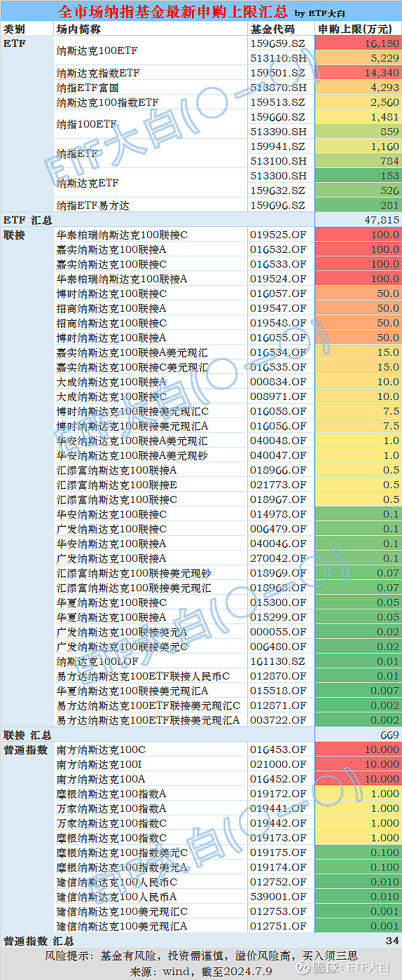The image size is (402, 980).
Task: Click the 联接 汇总 value 669
Action: [390, 735]
